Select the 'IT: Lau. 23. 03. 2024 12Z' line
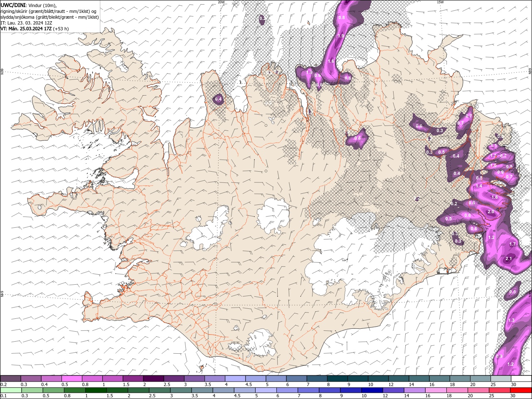This screenshot has height=399, width=532. [x=26, y=23]
